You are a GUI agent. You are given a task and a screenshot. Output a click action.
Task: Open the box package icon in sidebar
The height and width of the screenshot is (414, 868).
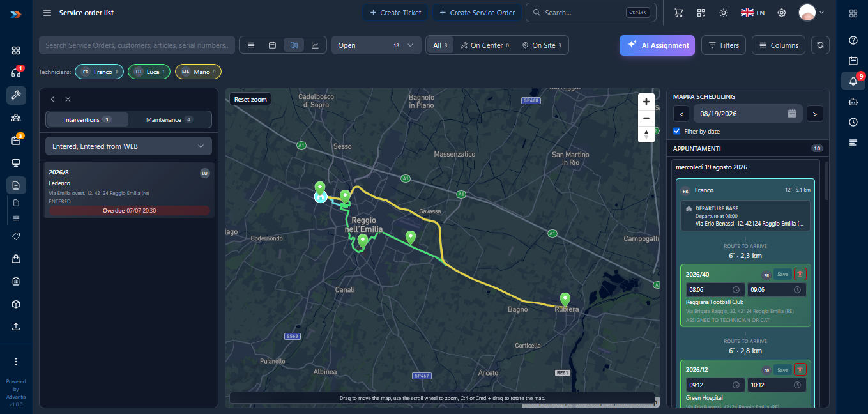[x=16, y=304]
